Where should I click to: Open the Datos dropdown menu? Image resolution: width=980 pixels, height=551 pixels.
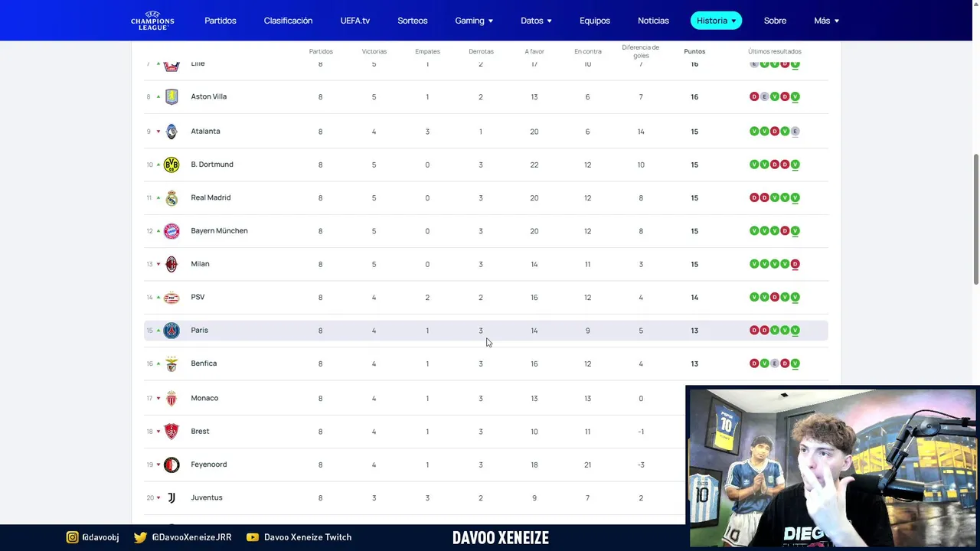pyautogui.click(x=536, y=21)
